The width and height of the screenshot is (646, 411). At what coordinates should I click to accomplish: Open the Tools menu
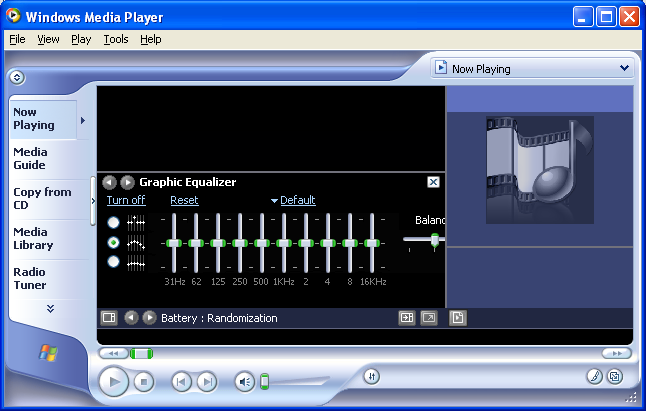(x=116, y=39)
